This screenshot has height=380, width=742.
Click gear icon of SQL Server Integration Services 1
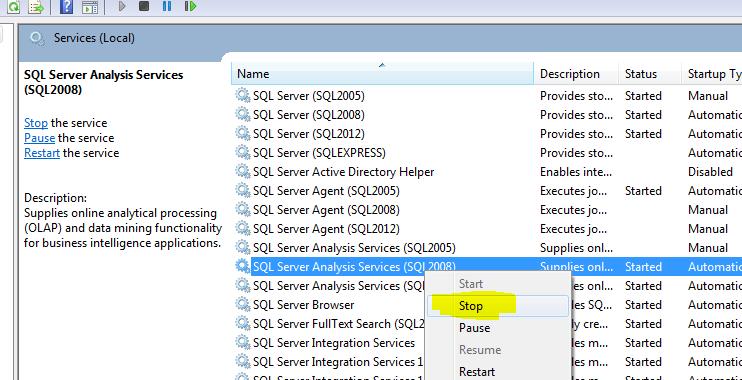[243, 362]
